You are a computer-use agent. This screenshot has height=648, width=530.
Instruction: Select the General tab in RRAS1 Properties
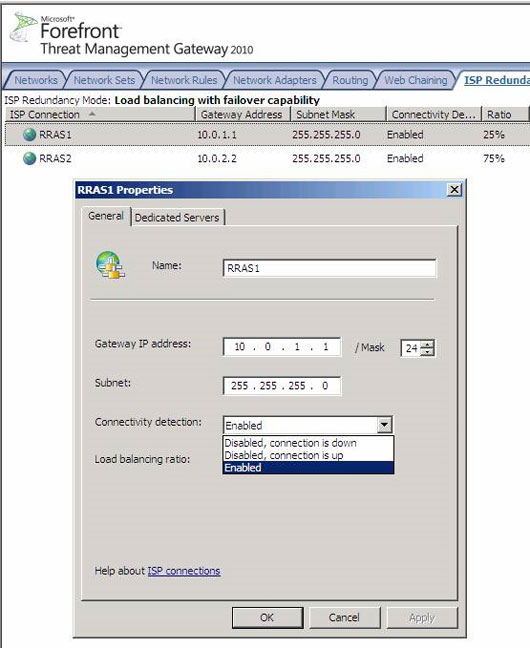coord(106,216)
